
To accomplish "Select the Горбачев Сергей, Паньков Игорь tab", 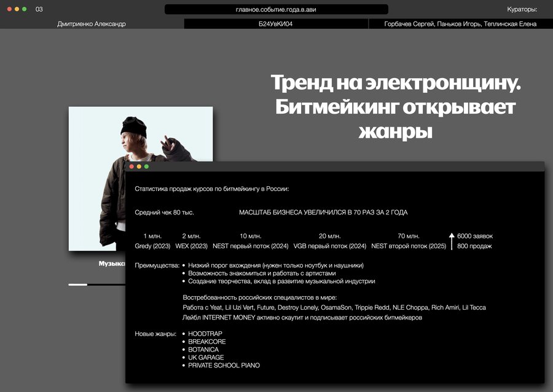I will [460, 23].
